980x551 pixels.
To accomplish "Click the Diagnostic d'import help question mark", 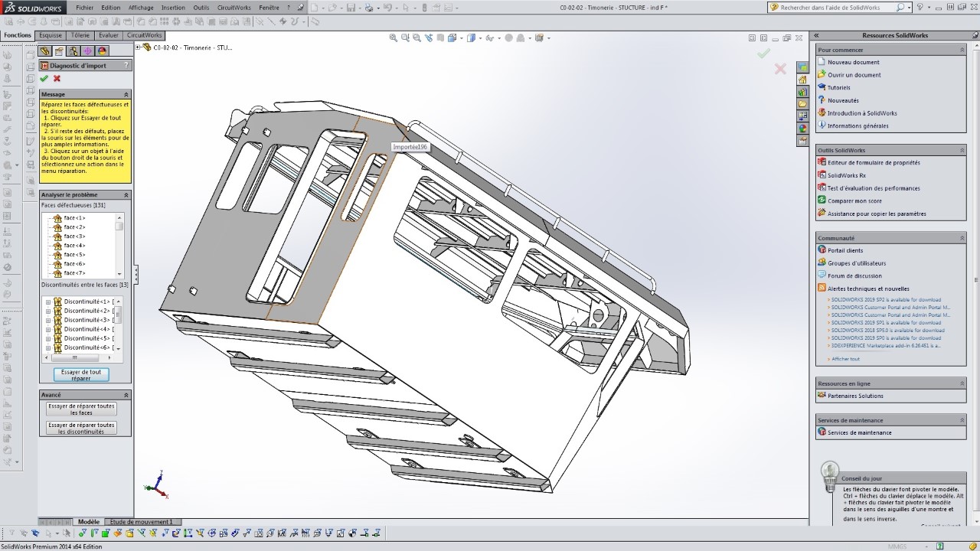I will click(x=126, y=66).
